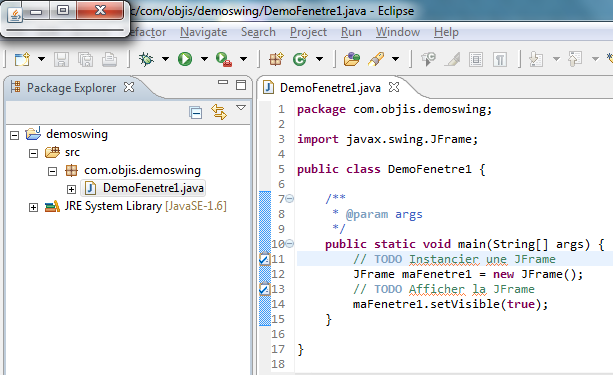
Task: Collapse the com.objis.demoswing package node
Action: click(52, 171)
